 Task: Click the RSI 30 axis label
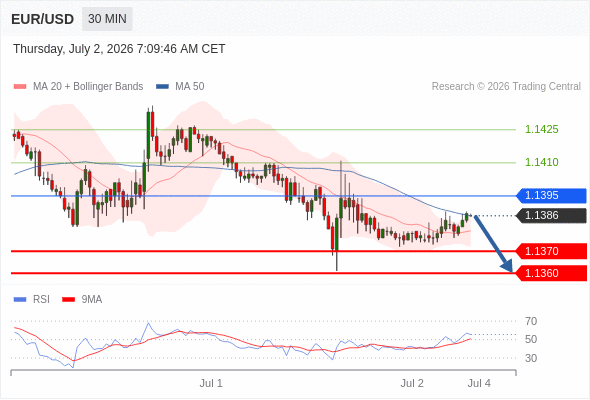coord(531,358)
